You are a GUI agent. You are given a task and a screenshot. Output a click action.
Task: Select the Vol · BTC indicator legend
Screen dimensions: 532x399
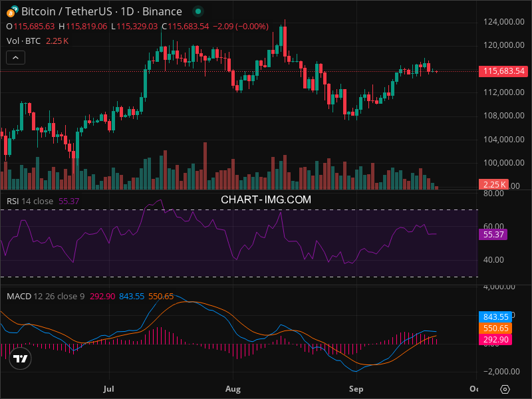pos(23,41)
